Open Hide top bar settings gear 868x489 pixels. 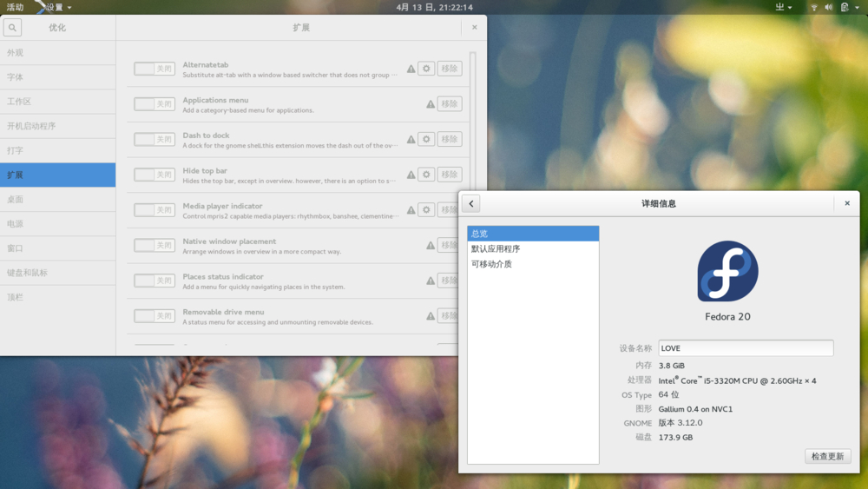(426, 175)
